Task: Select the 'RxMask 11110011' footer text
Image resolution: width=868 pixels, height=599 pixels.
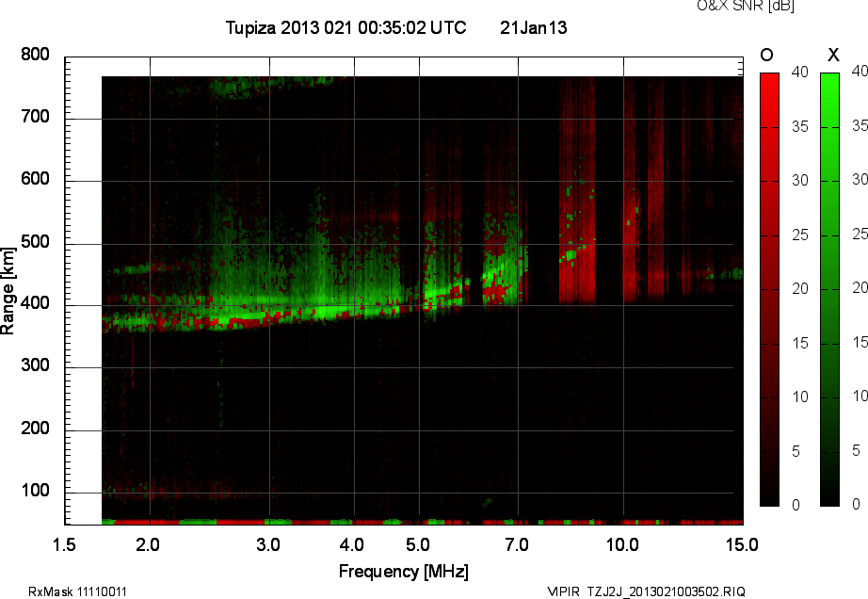Action: [x=77, y=591]
